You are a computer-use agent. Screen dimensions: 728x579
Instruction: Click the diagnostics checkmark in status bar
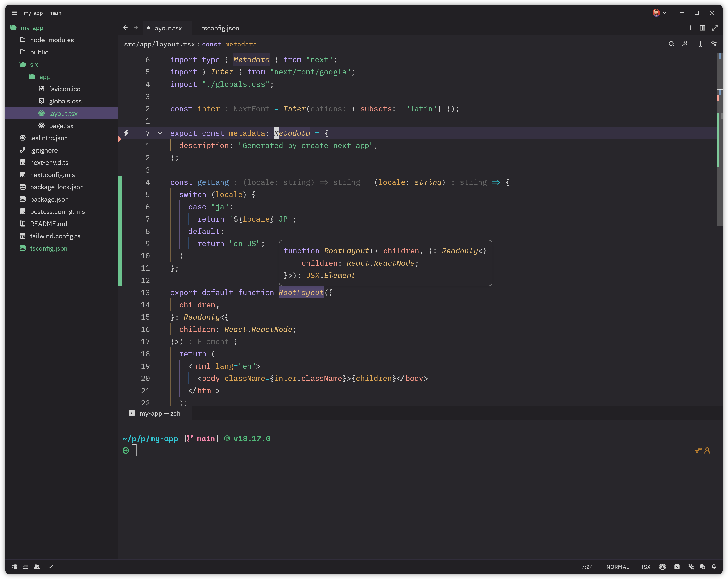51,567
